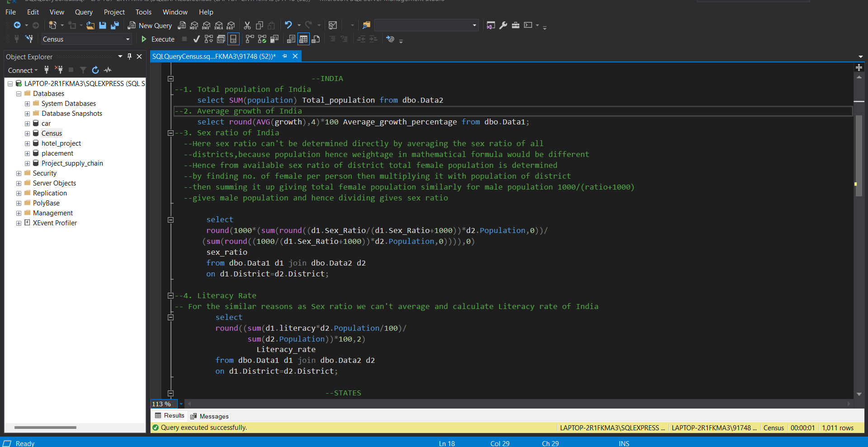
Task: Switch to the Messages tab
Action: [210, 416]
